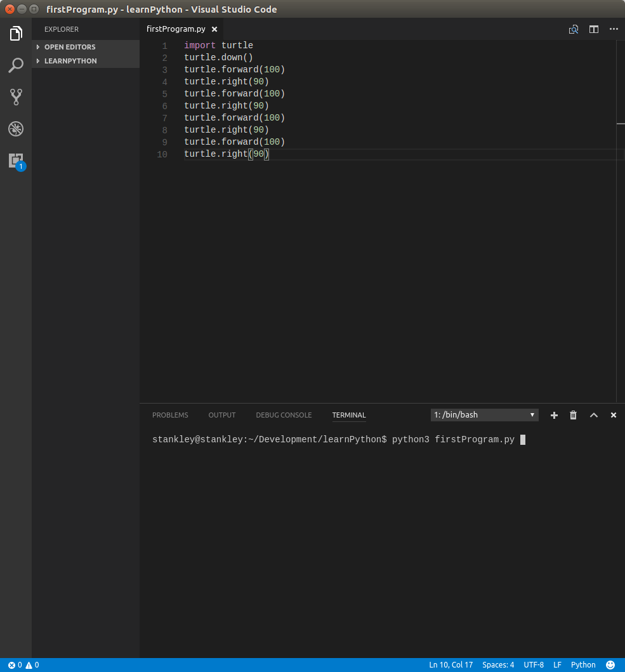Click the window close button in title bar

(10, 9)
